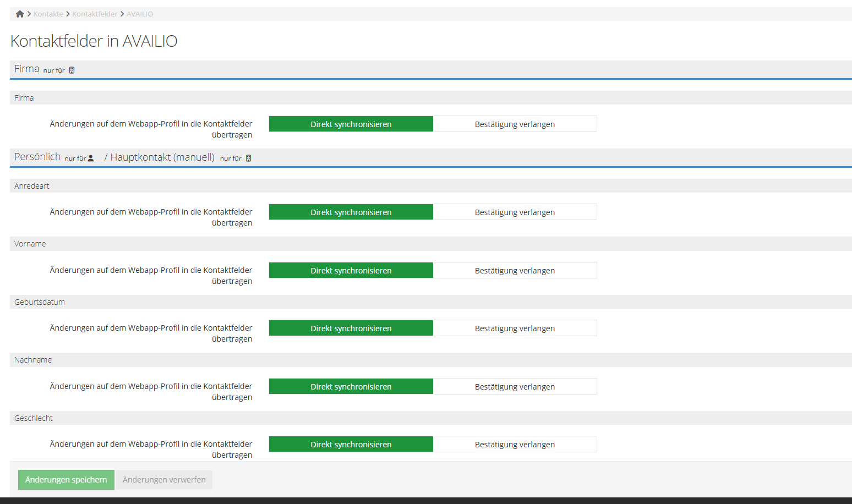The height and width of the screenshot is (504, 852).
Task: Click the company icon next to Firma heading
Action: (72, 70)
